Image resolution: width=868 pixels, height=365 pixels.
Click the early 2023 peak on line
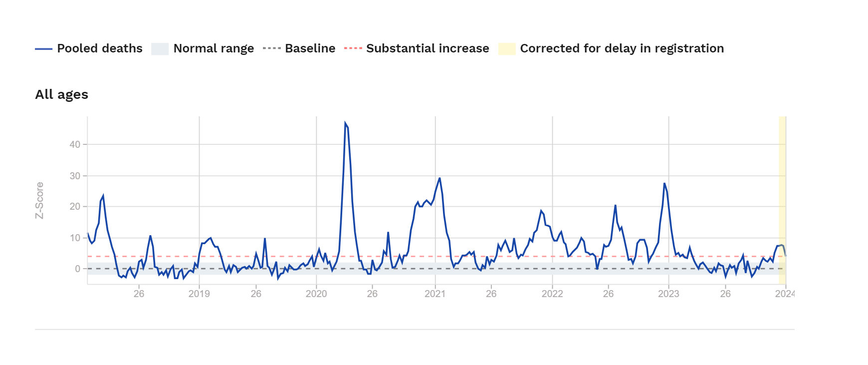pyautogui.click(x=664, y=183)
